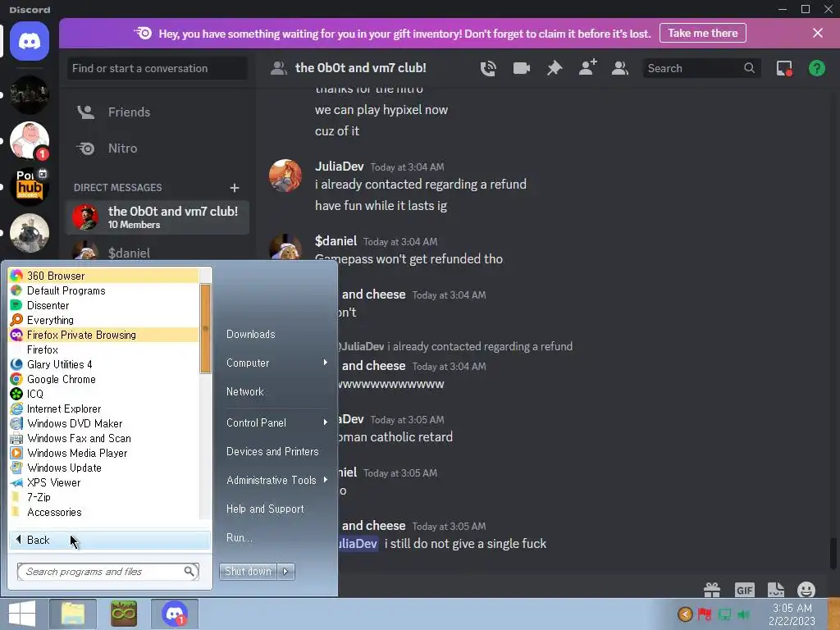This screenshot has height=630, width=840.
Task: Open the dark city server icon
Action: click(x=30, y=95)
